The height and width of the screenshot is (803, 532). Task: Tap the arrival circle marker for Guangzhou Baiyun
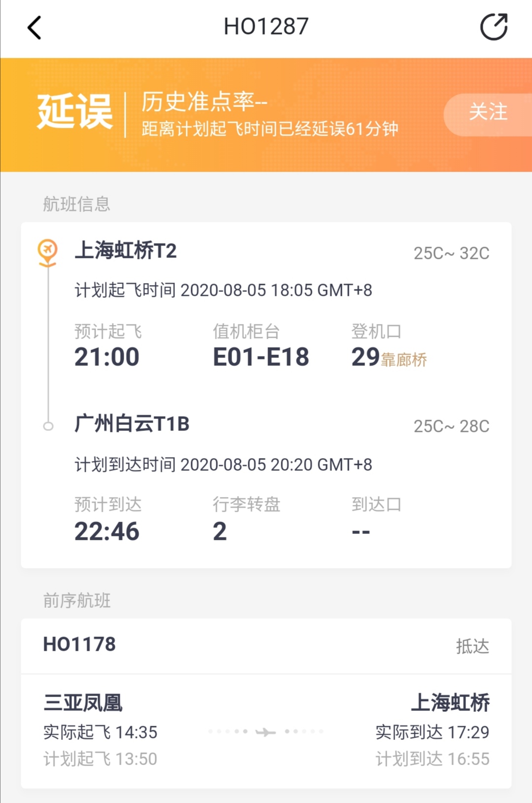[x=48, y=426]
